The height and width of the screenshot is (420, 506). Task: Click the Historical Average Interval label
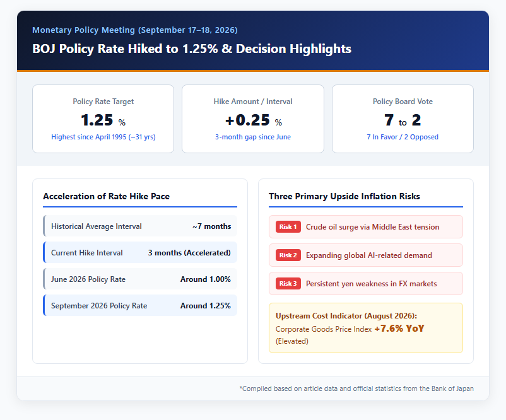(x=96, y=226)
